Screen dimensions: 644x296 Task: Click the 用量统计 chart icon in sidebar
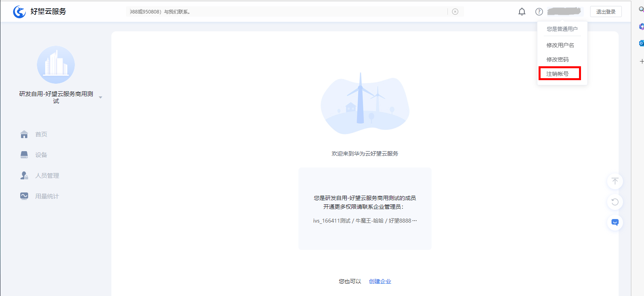24,196
